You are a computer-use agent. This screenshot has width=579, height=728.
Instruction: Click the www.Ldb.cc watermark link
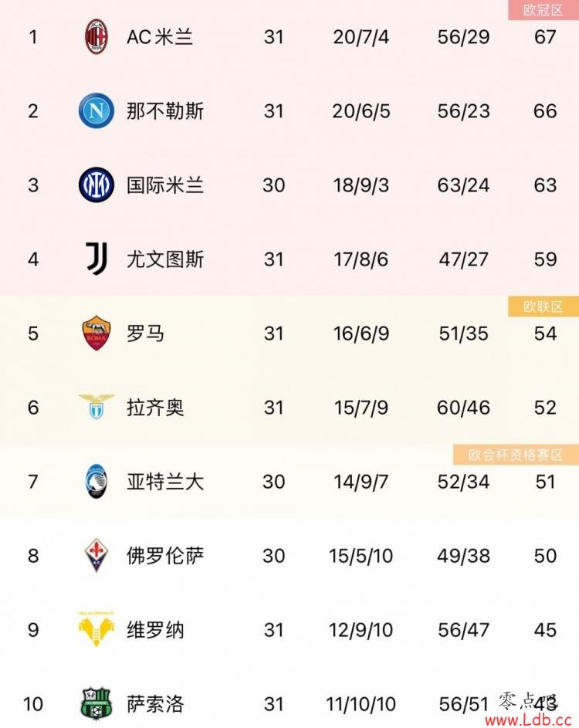[x=528, y=720]
